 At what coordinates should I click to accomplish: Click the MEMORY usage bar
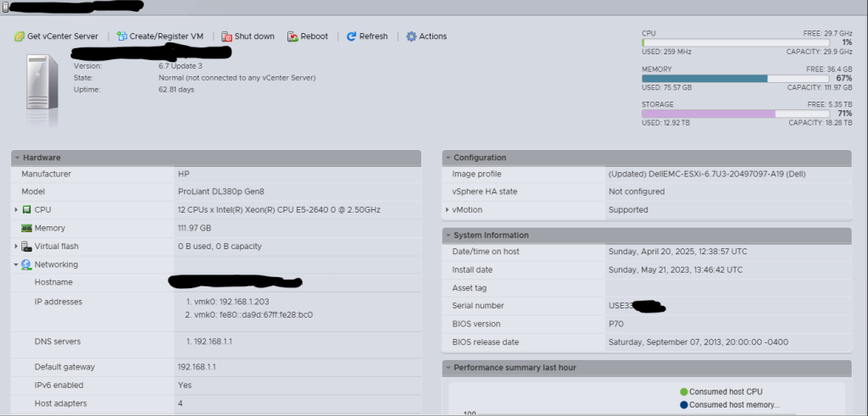pyautogui.click(x=736, y=79)
